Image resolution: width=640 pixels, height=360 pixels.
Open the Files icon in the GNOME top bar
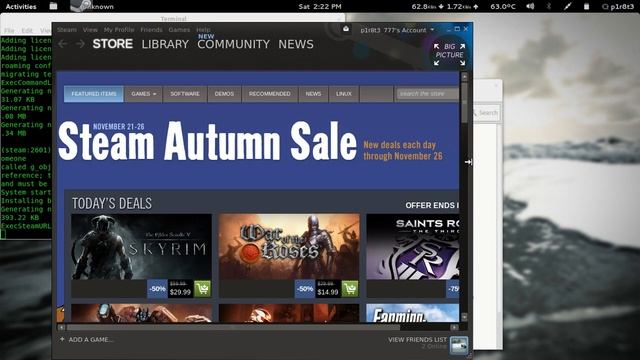coord(53,6)
